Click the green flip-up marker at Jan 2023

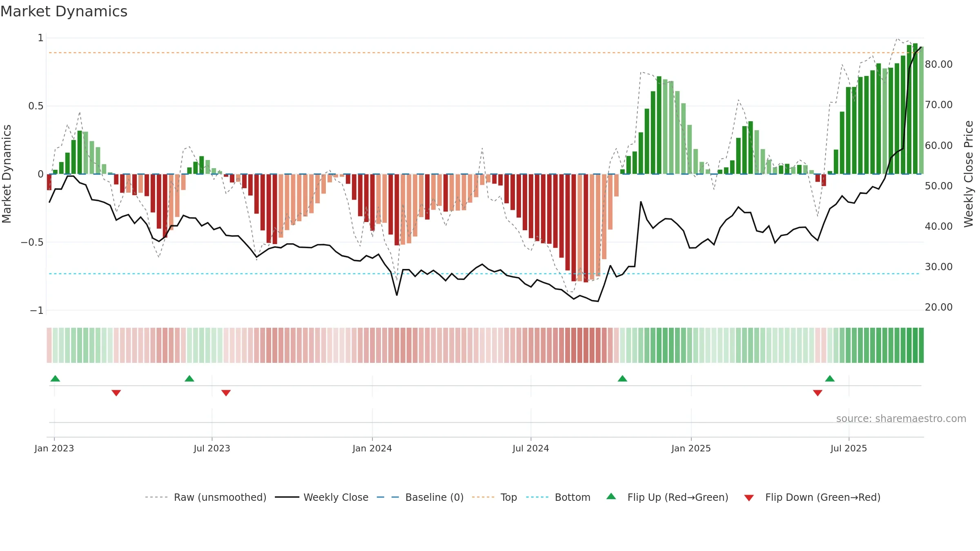tap(55, 378)
